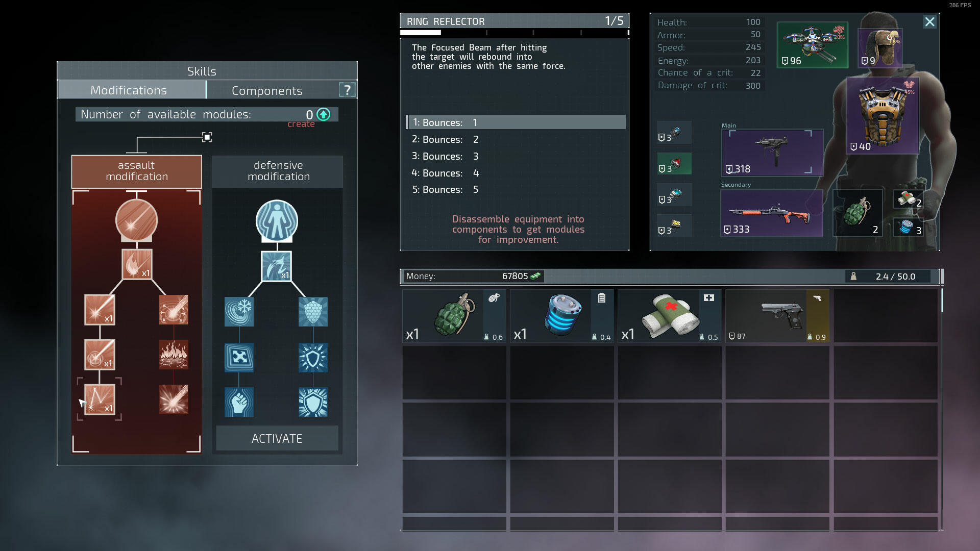
Task: Open the skills help with the question mark icon
Action: (348, 90)
